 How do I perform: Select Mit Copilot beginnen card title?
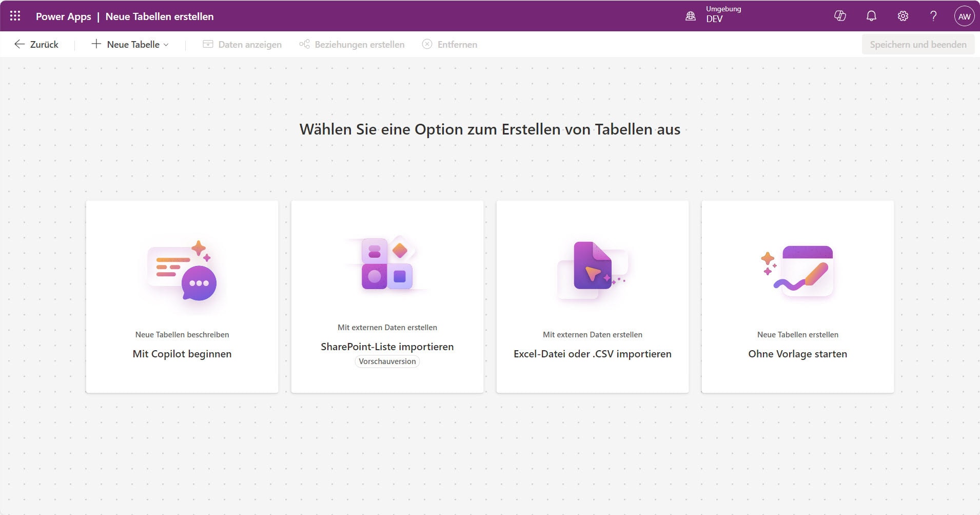click(182, 354)
